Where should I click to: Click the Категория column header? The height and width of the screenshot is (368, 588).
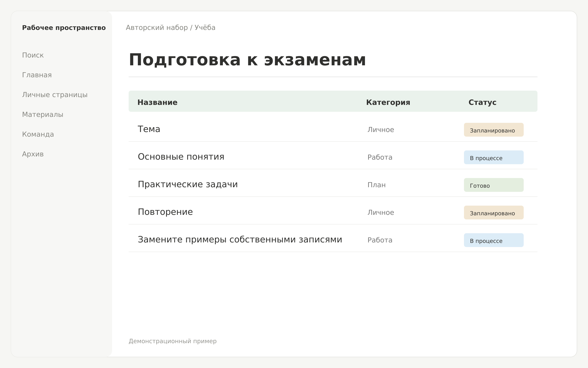388,102
